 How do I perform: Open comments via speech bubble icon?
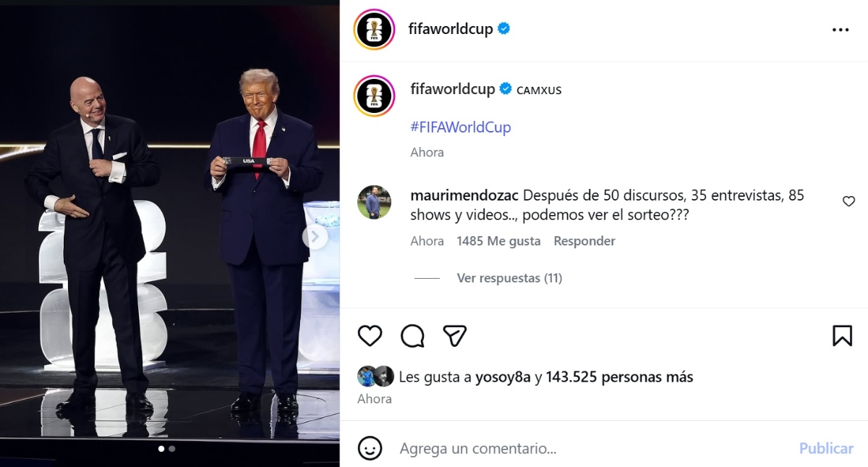(412, 336)
